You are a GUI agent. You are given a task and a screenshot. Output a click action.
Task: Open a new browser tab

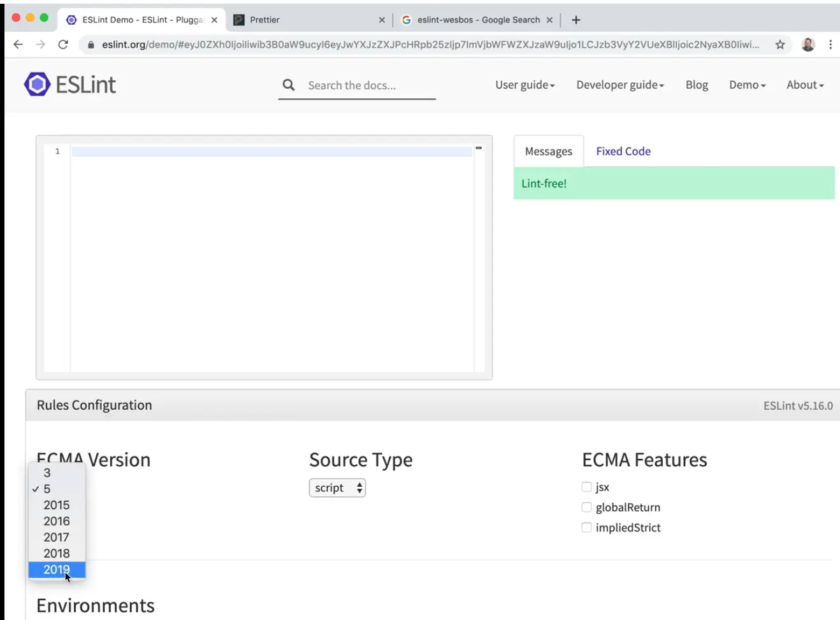576,20
